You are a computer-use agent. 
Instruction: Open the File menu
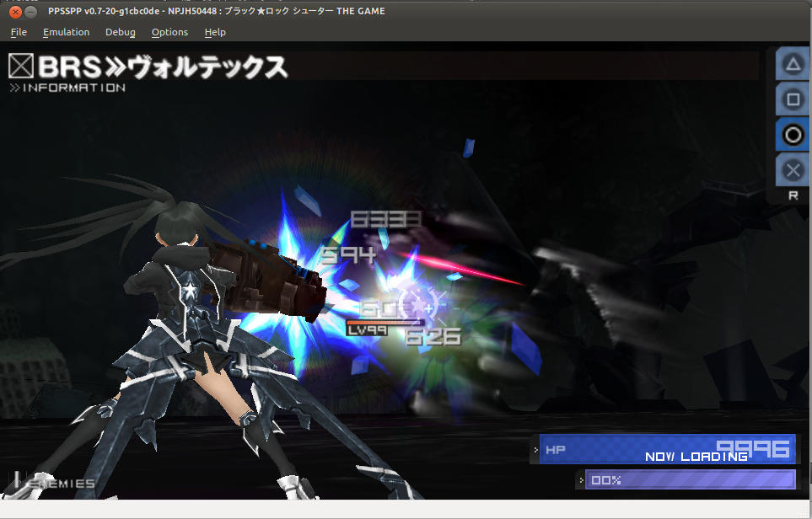pyautogui.click(x=19, y=32)
